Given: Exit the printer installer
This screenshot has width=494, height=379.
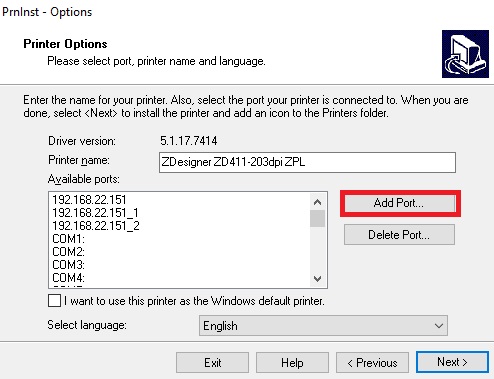Looking at the screenshot, I should 212,362.
